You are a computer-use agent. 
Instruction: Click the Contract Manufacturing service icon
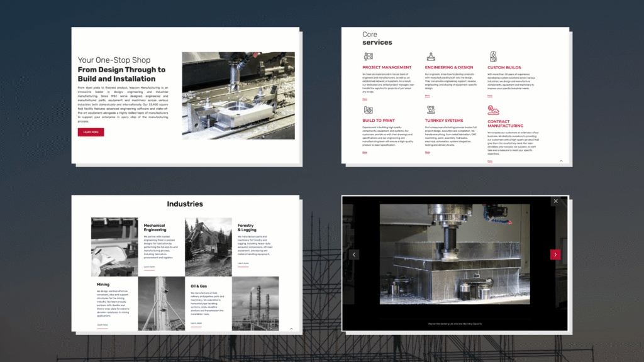pos(493,110)
